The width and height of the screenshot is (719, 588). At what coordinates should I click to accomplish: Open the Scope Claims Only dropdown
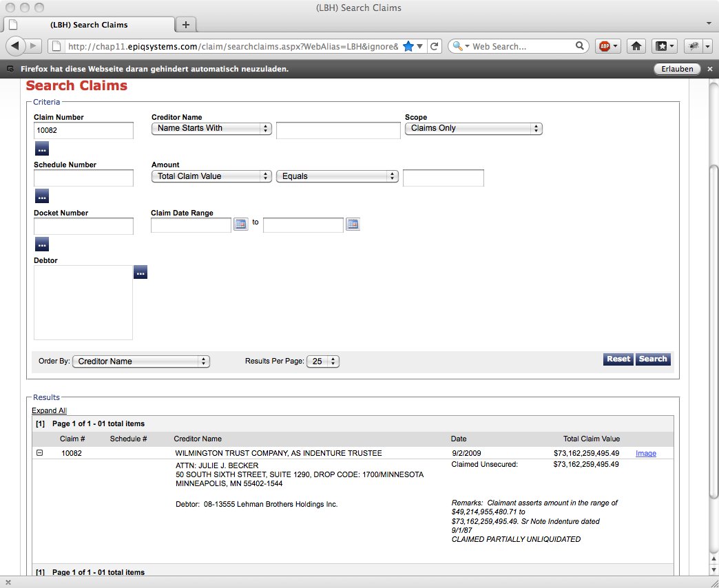[x=473, y=128]
